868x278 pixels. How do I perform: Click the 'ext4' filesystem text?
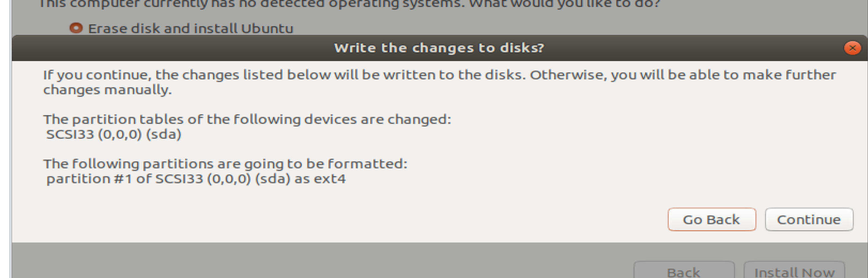(329, 179)
